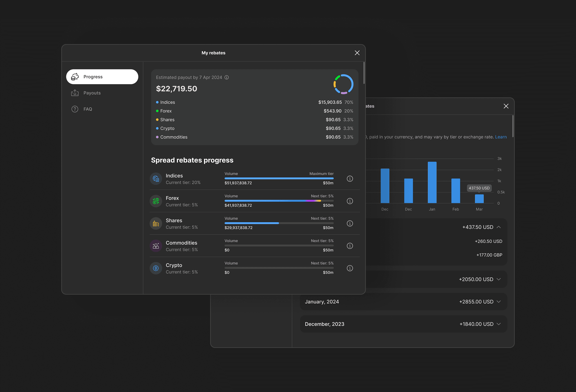Click the Crypto coin category icon
Image resolution: width=576 pixels, height=392 pixels.
[x=156, y=268]
